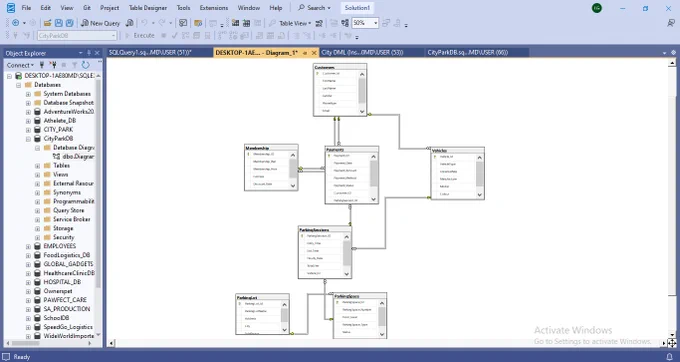Open the Table View dropdown

[x=295, y=23]
